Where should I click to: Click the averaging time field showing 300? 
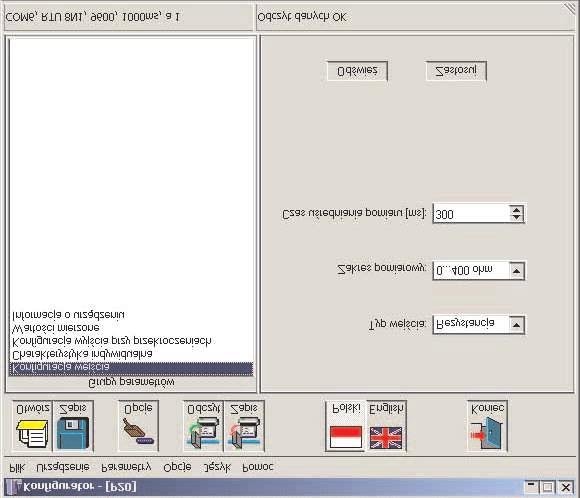click(471, 214)
